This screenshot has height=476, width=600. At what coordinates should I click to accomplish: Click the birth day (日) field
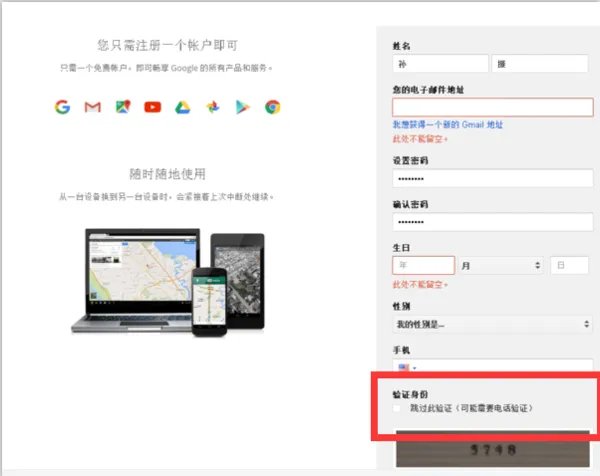tap(569, 266)
